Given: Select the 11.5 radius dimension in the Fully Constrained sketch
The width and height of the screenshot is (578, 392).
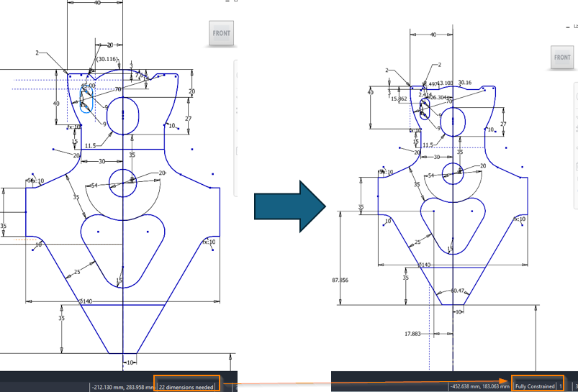Looking at the screenshot, I should coord(428,145).
